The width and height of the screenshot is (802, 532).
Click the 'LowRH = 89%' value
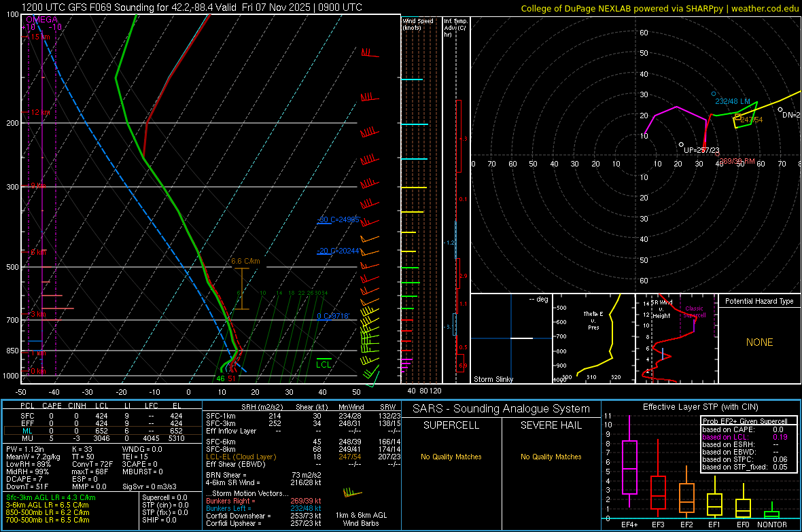point(28,464)
